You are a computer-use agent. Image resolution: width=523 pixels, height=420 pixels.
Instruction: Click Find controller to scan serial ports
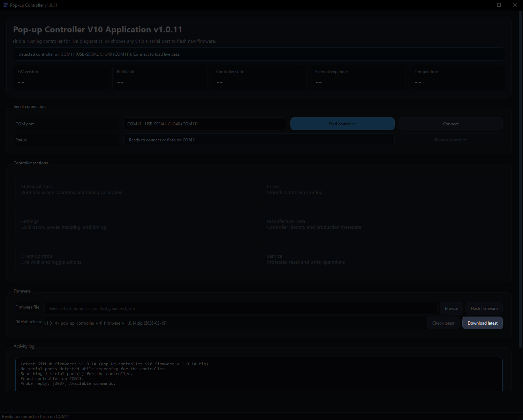point(342,124)
